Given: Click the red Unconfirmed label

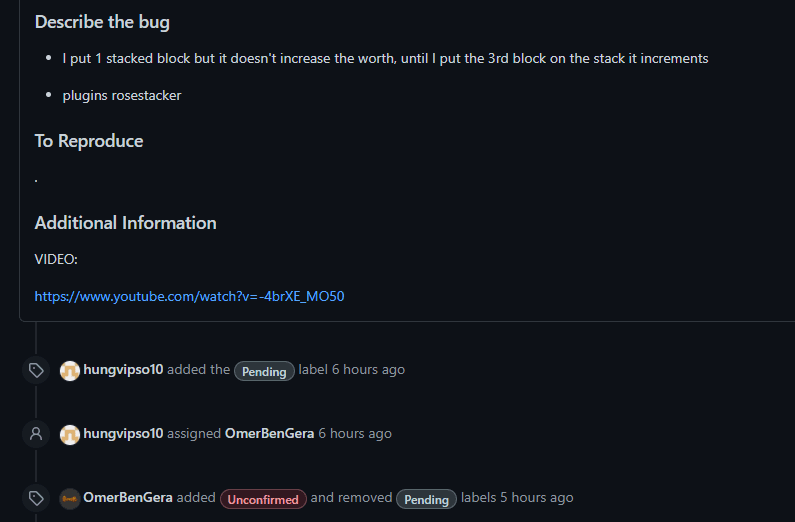Looking at the screenshot, I should (x=263, y=499).
